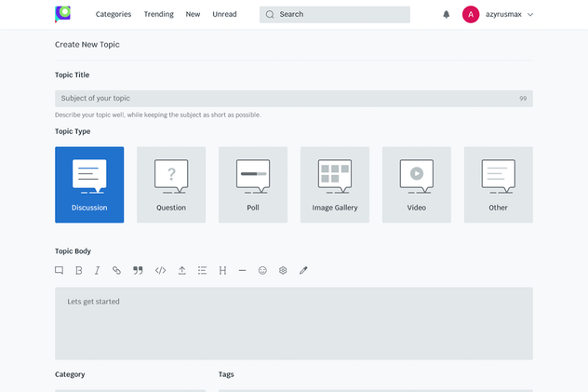
Task: Insert a horizontal rule
Action: [242, 270]
